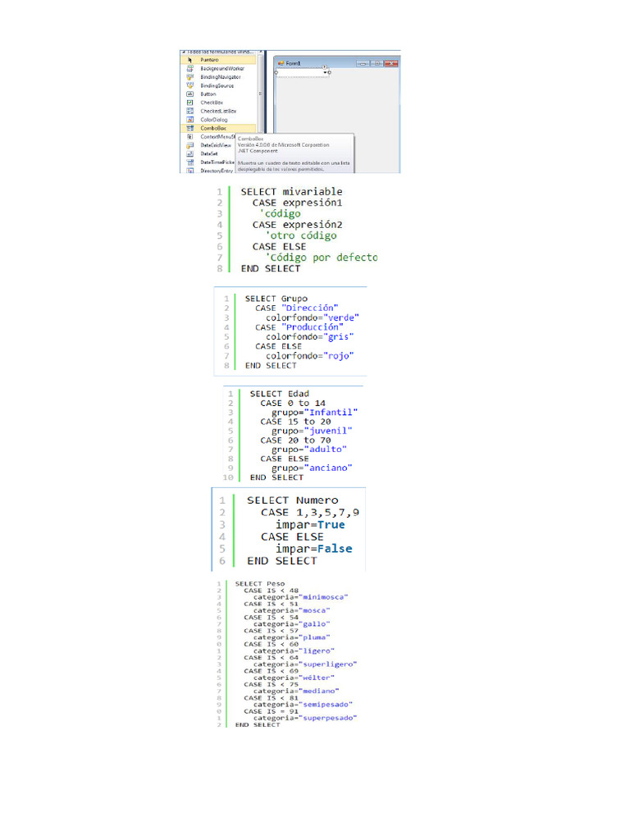
Task: Pick the Button control icon
Action: pos(189,94)
